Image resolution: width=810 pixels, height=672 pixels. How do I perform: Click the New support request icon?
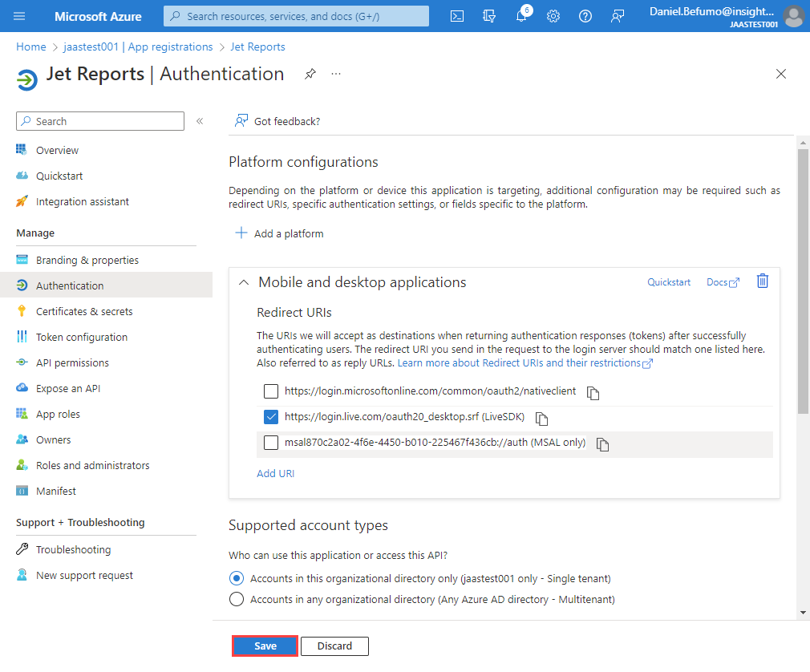tap(22, 575)
